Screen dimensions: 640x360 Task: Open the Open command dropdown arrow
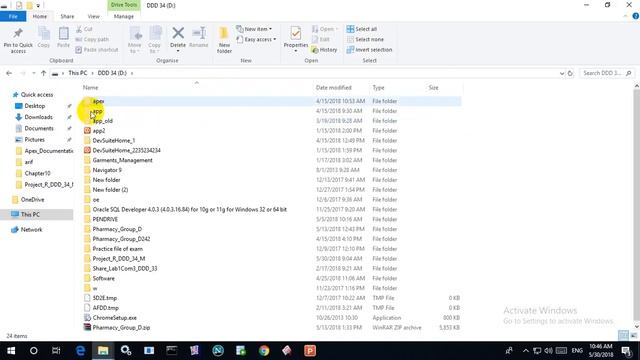337,29
